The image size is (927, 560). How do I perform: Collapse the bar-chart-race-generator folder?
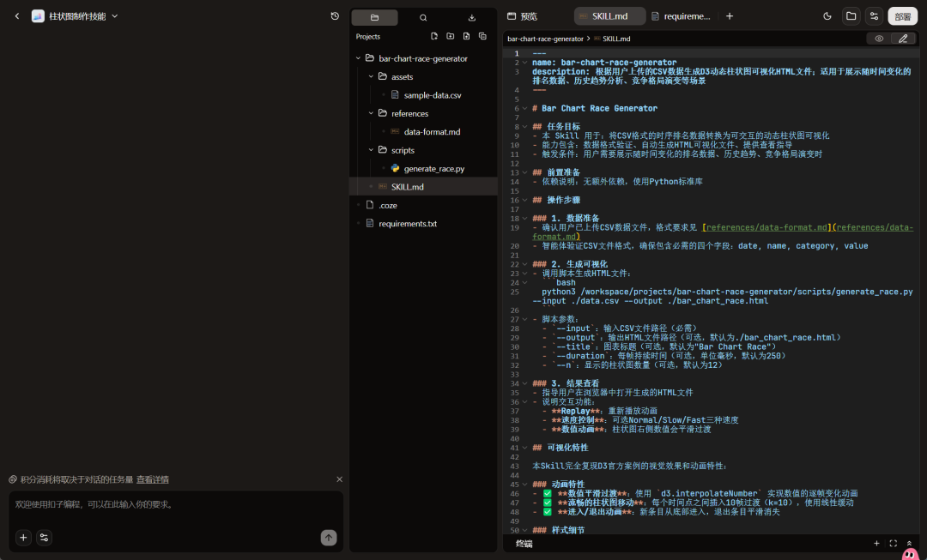tap(358, 58)
